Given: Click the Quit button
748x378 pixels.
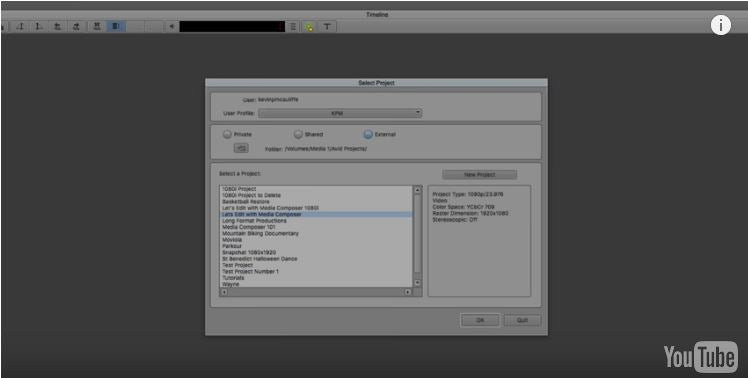Looking at the screenshot, I should point(522,320).
